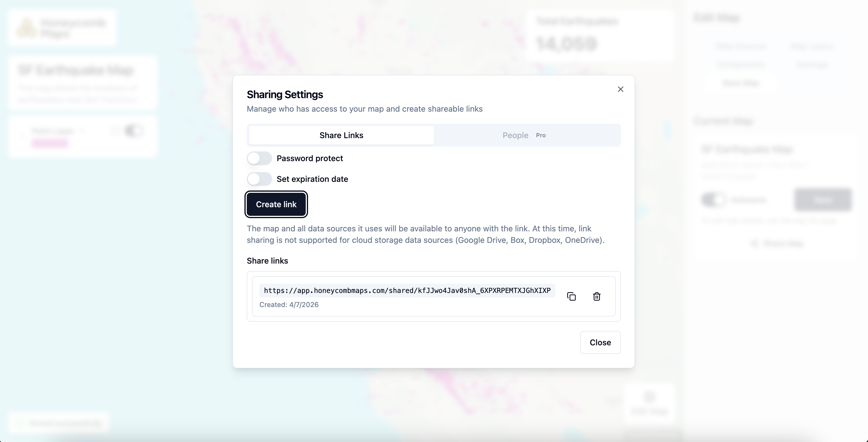Screen dimensions: 868x442
Task: Click the share icon beside the sidebar Share button
Action: click(754, 243)
